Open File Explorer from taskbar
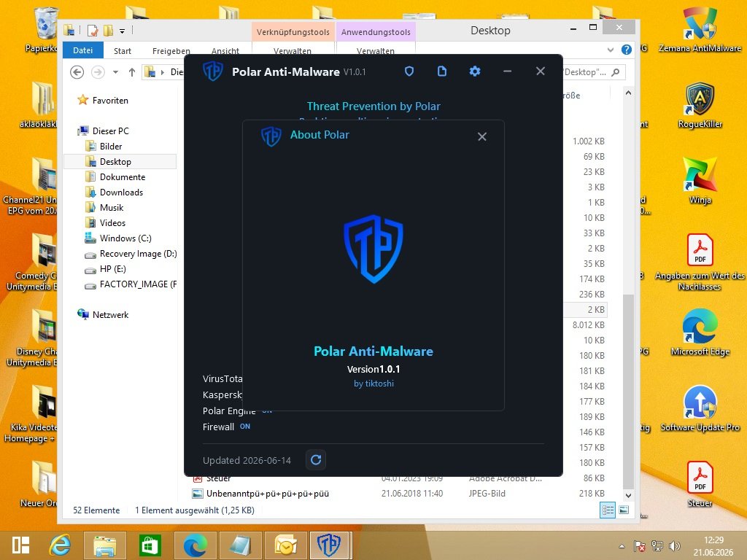This screenshot has width=747, height=560. [105, 545]
